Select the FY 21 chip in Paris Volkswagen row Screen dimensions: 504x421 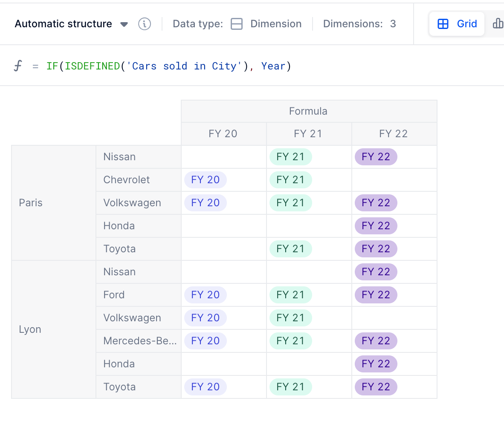pos(290,203)
